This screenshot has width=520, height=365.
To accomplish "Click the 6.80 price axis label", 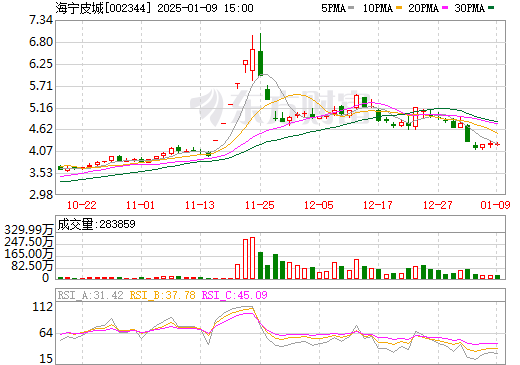I will pyautogui.click(x=41, y=42).
